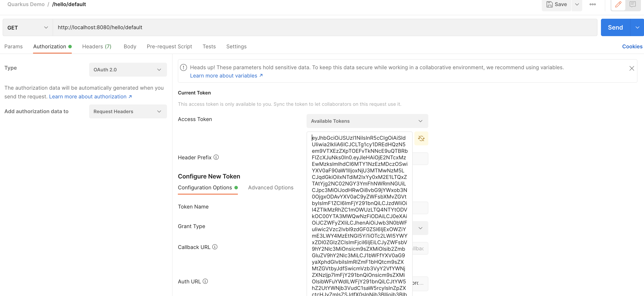Image resolution: width=644 pixels, height=296 pixels.
Task: Open the Available Tokens dropdown
Action: [367, 121]
